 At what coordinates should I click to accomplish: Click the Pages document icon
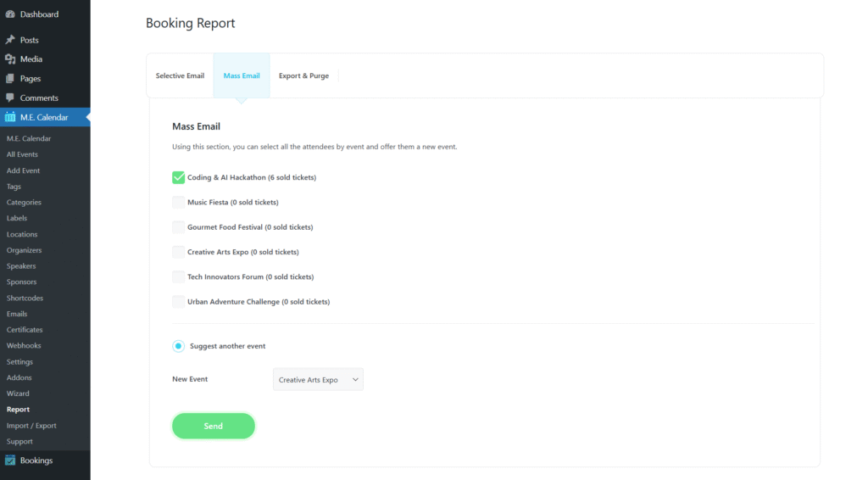[10, 78]
